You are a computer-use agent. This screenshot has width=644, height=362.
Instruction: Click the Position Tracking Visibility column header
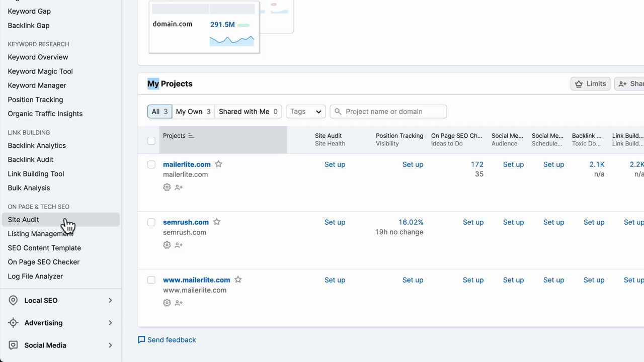tap(399, 140)
